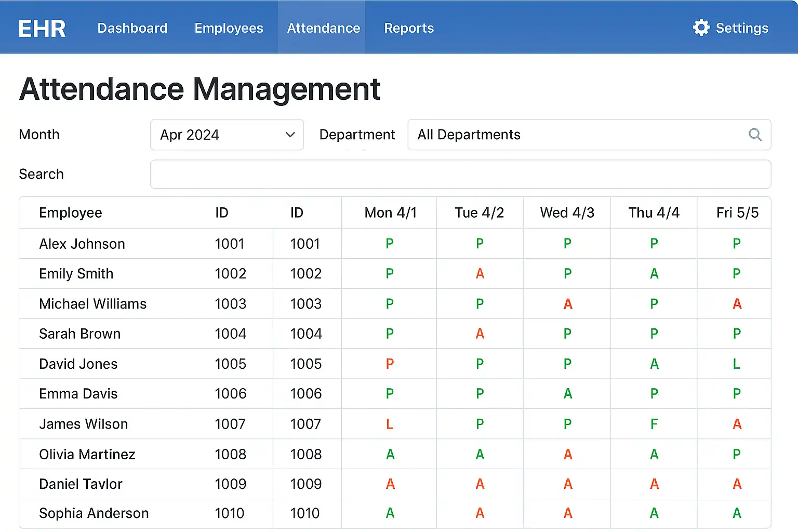
Task: Click the Settings gear icon
Action: 701,28
